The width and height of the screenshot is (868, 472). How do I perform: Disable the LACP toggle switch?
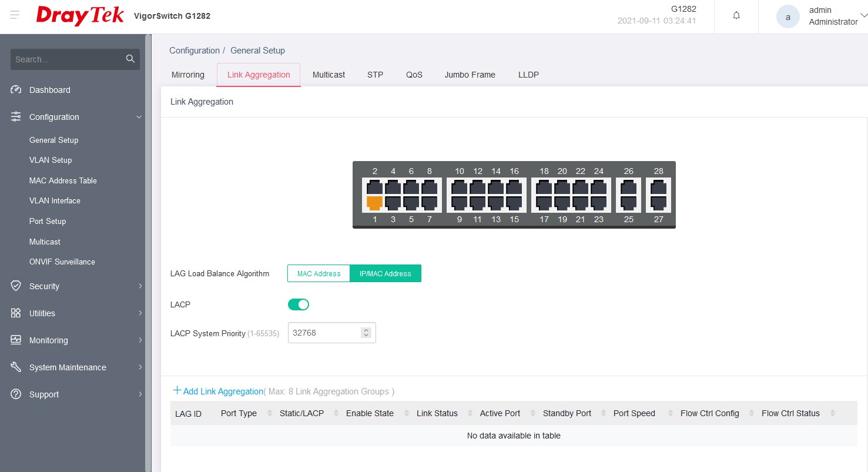click(x=298, y=304)
